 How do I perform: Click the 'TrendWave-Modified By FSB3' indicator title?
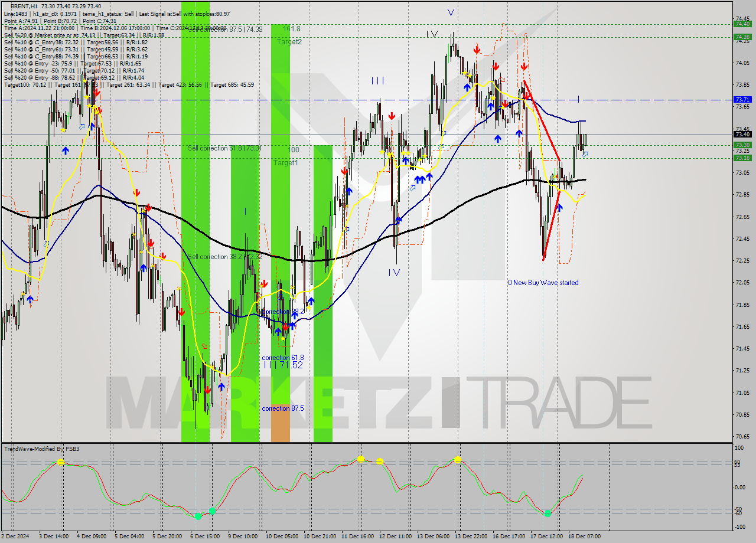point(41,449)
